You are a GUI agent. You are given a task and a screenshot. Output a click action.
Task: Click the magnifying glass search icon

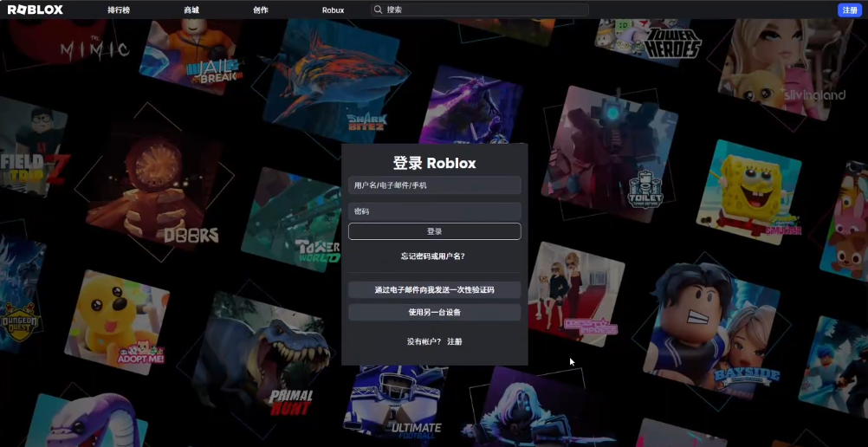point(378,10)
